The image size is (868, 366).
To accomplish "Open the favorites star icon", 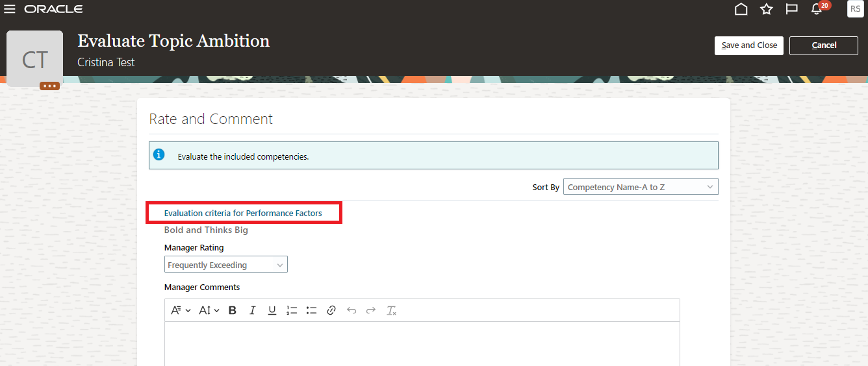I will [x=767, y=9].
